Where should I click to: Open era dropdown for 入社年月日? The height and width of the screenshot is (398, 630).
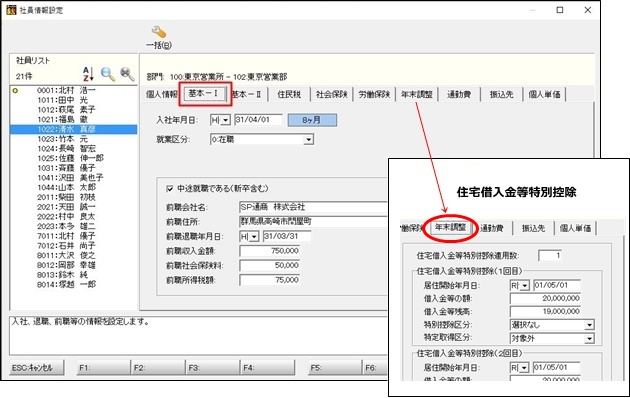pyautogui.click(x=225, y=120)
